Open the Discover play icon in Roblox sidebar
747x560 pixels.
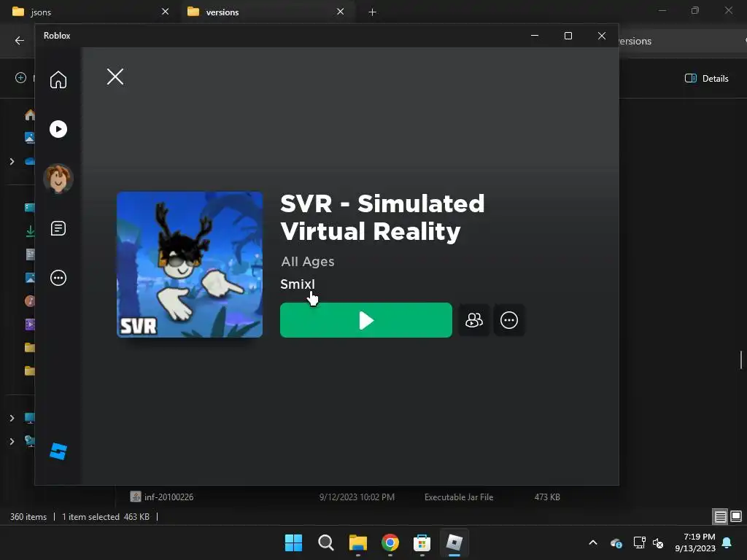click(58, 129)
